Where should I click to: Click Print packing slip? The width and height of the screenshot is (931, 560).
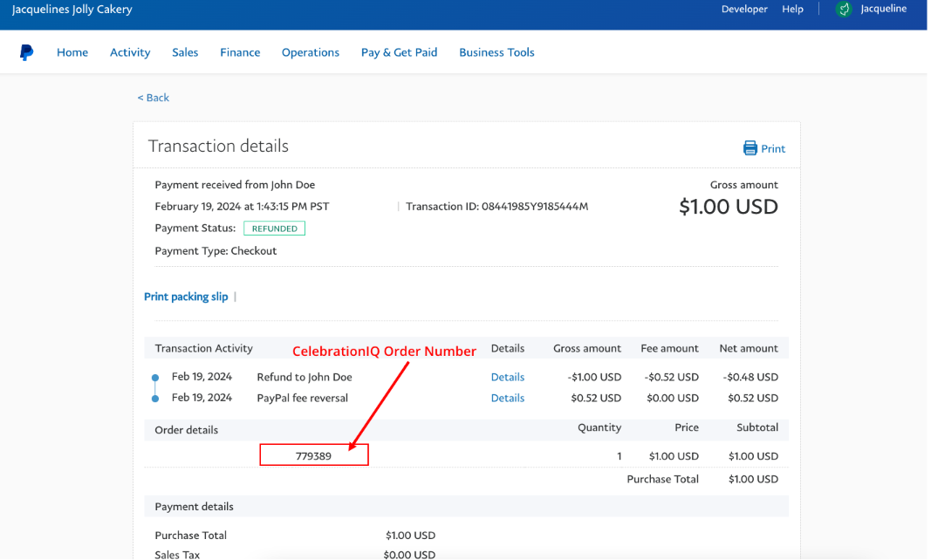tap(186, 297)
